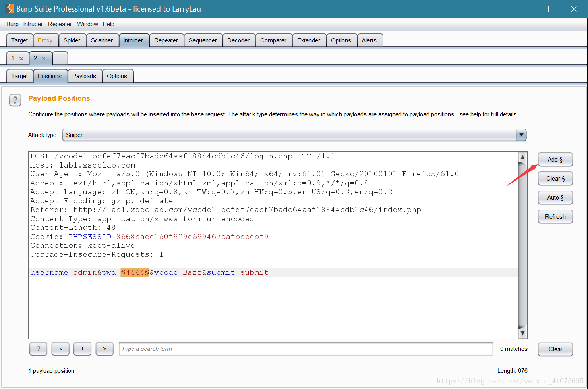Click the plus search options button

pos(82,349)
